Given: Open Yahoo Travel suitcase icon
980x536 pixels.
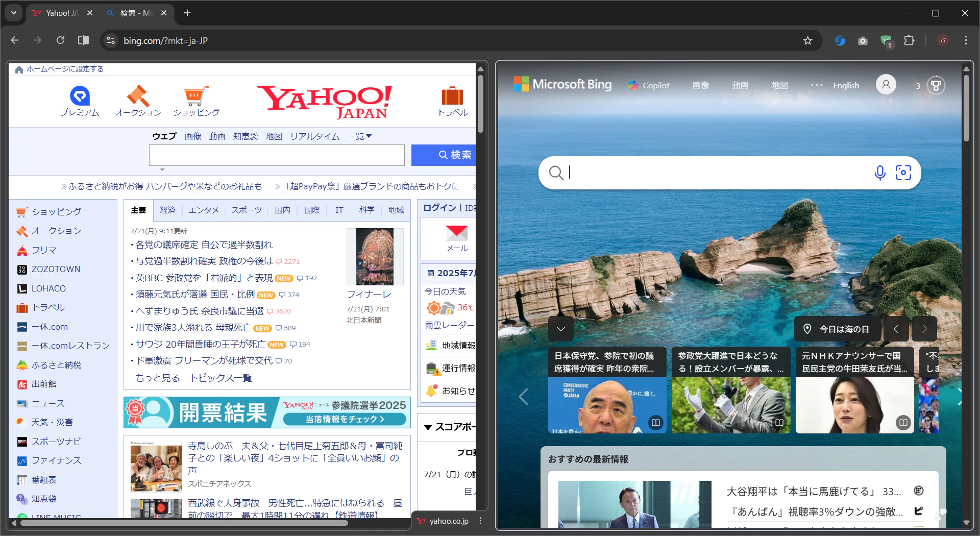Looking at the screenshot, I should click(x=452, y=96).
